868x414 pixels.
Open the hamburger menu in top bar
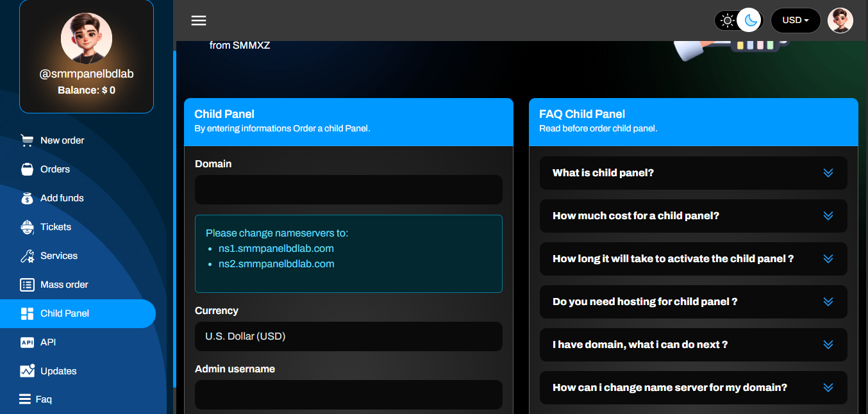pos(199,21)
